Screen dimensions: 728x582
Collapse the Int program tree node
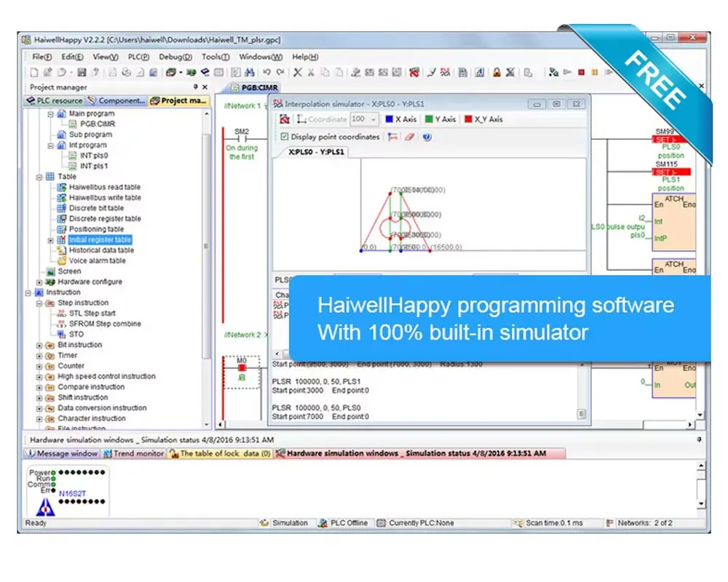[51, 145]
